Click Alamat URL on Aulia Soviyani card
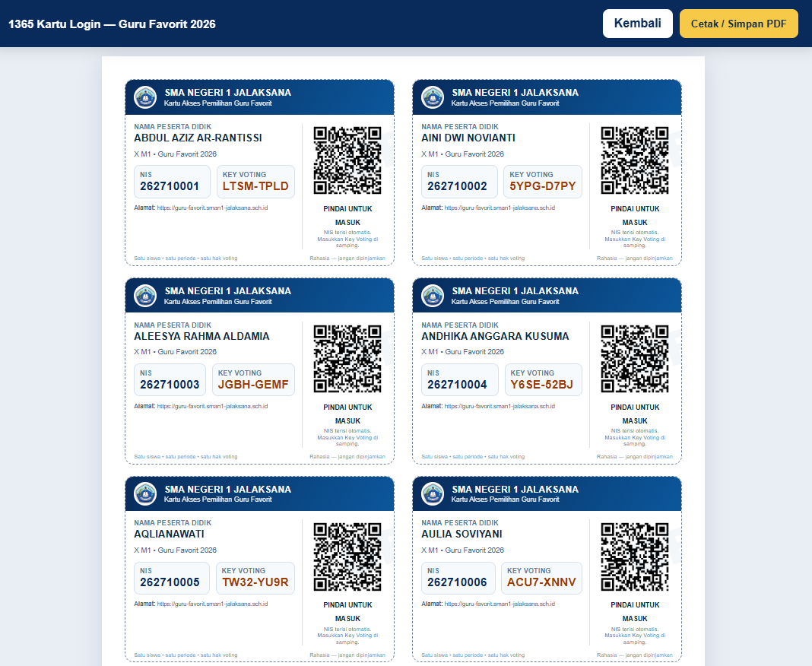The height and width of the screenshot is (666, 812). [500, 604]
